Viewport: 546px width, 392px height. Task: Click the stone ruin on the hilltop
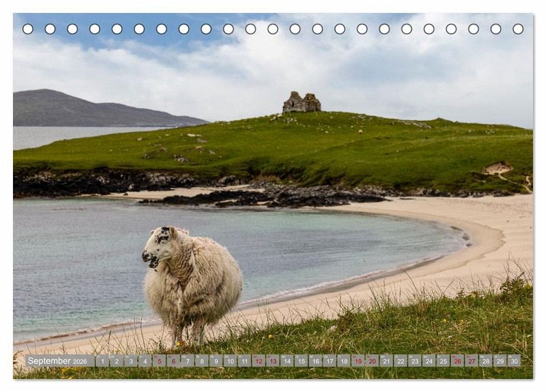point(302,103)
